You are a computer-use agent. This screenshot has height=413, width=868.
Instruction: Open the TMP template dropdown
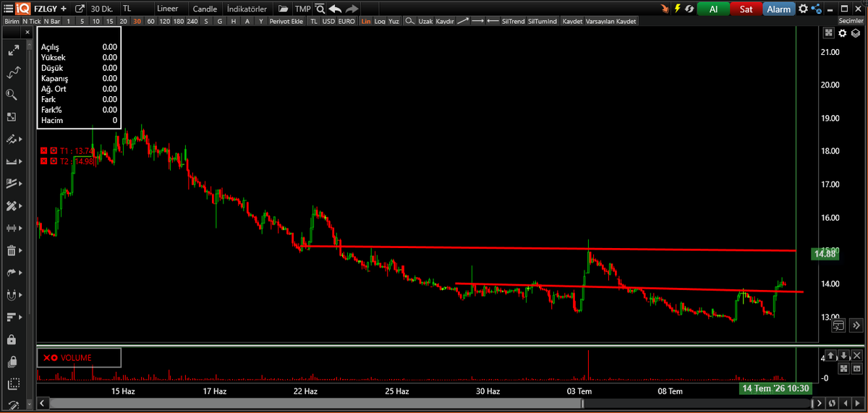point(302,9)
